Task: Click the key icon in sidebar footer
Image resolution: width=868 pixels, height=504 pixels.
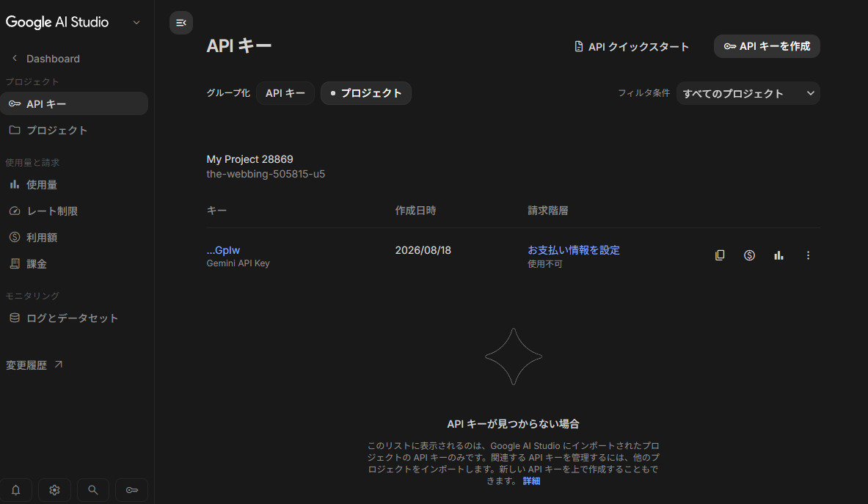Action: [x=132, y=489]
